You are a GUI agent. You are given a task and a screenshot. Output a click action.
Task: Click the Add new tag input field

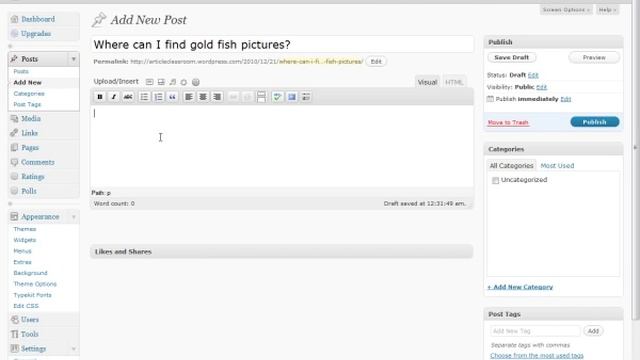535,331
